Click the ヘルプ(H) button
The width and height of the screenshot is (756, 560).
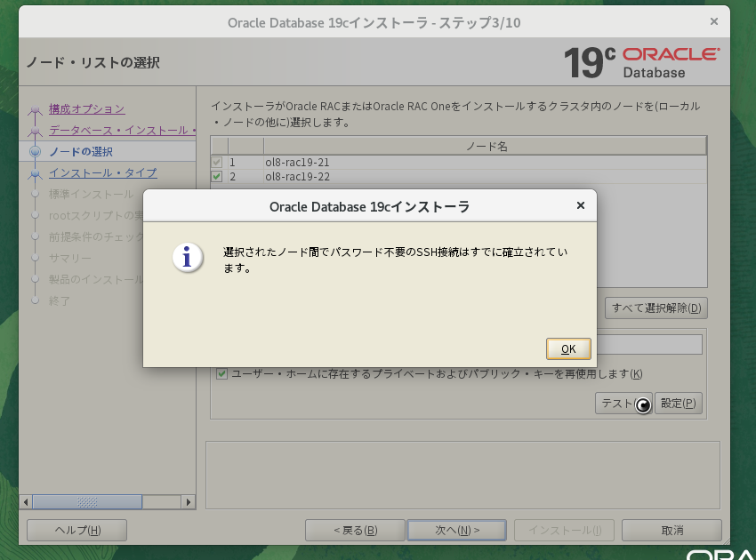(77, 530)
